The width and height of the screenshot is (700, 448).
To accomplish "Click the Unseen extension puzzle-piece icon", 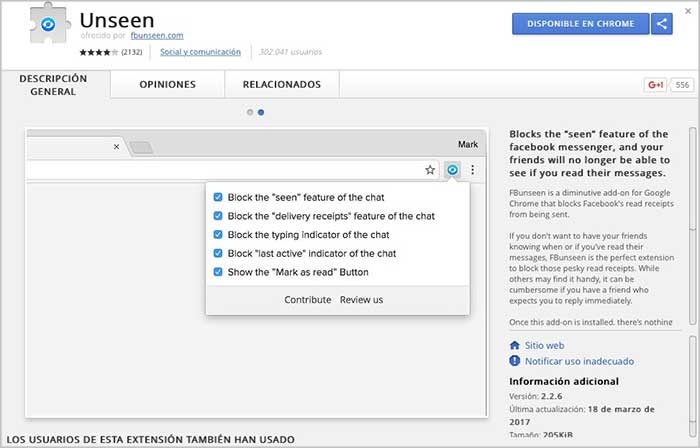I will [x=49, y=24].
